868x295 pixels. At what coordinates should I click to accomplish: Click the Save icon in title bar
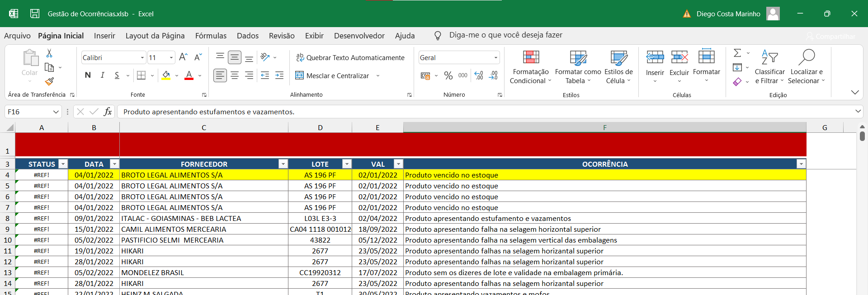[x=35, y=14]
